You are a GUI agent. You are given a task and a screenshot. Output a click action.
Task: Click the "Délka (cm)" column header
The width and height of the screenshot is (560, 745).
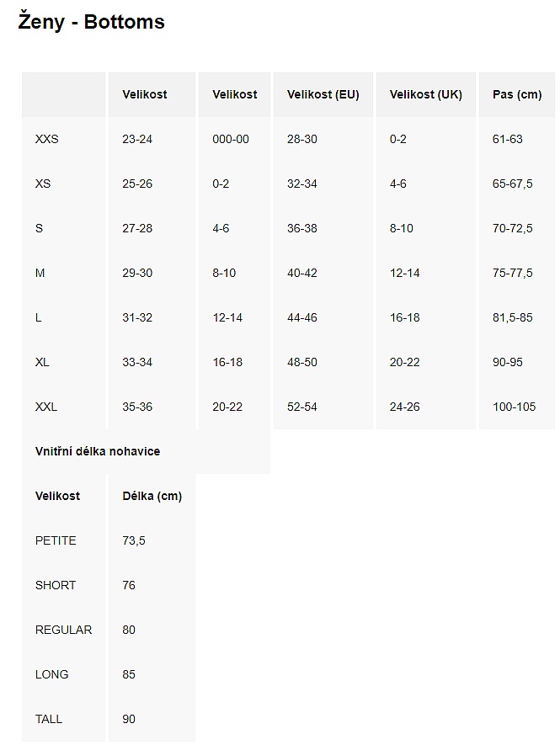click(152, 496)
